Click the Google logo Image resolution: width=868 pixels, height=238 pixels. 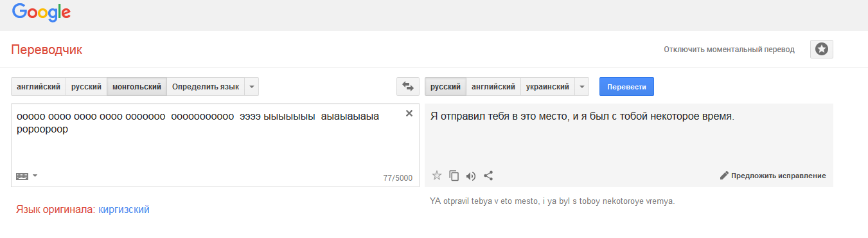[x=41, y=12]
